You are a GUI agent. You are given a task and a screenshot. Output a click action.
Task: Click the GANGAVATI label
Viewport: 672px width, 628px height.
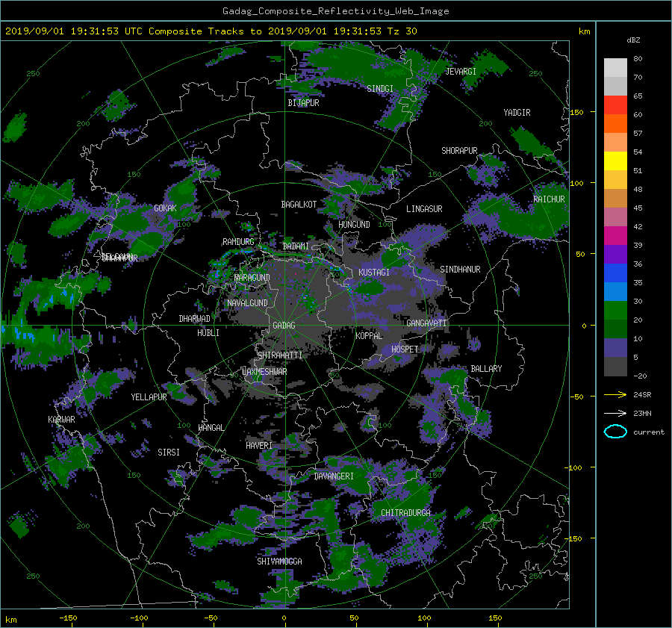(x=426, y=323)
